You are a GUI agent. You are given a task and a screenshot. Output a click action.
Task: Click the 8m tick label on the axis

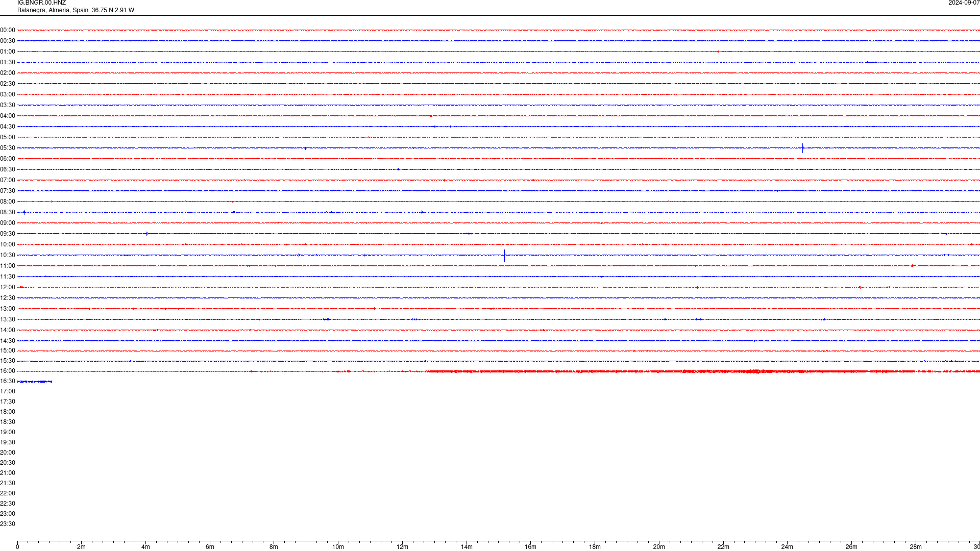click(274, 547)
